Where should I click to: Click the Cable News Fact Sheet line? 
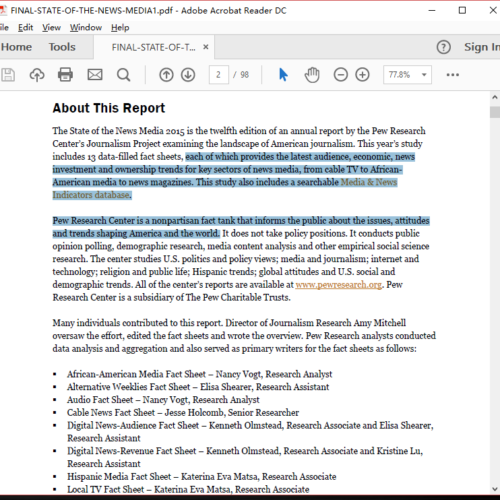click(x=183, y=412)
